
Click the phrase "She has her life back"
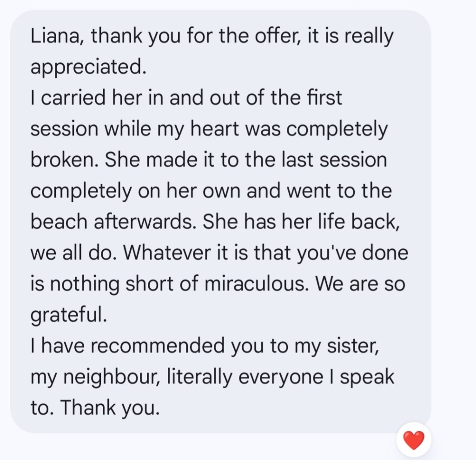[x=305, y=222]
